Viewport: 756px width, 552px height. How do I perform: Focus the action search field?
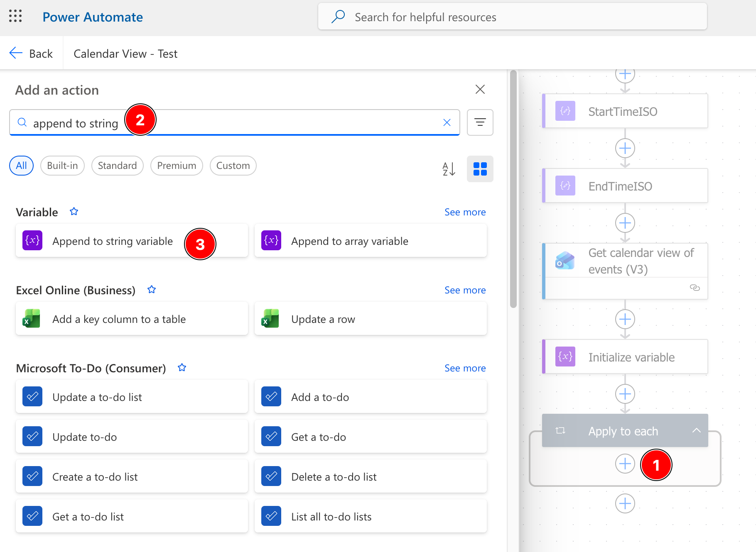[x=234, y=123]
